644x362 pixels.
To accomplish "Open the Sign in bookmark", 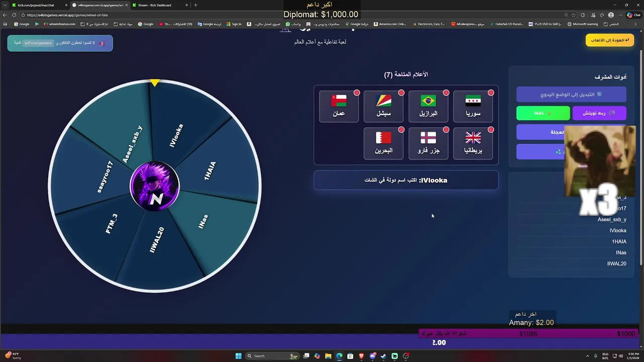I will [x=234, y=24].
